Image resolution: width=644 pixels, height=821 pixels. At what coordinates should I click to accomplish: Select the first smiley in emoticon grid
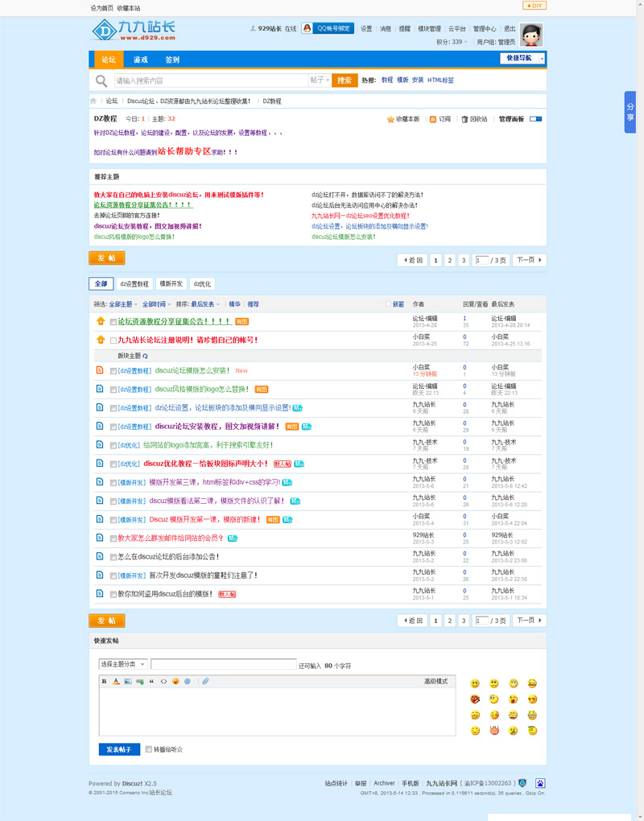click(475, 683)
